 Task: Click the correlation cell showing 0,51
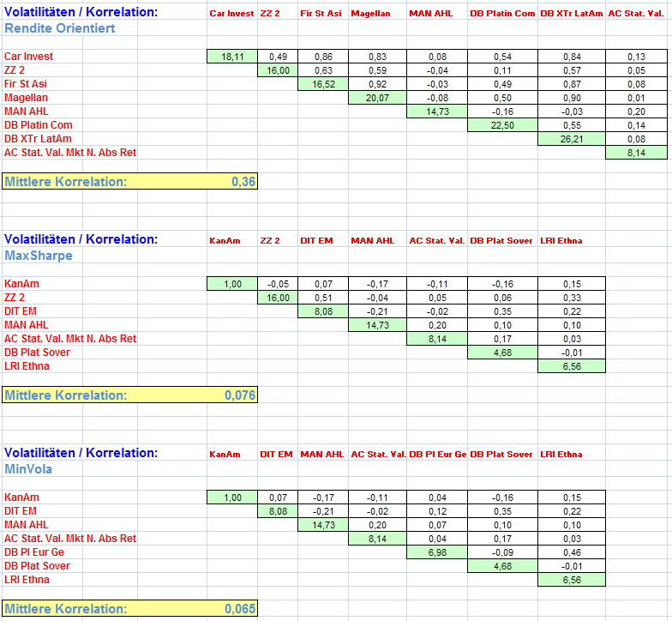click(323, 298)
